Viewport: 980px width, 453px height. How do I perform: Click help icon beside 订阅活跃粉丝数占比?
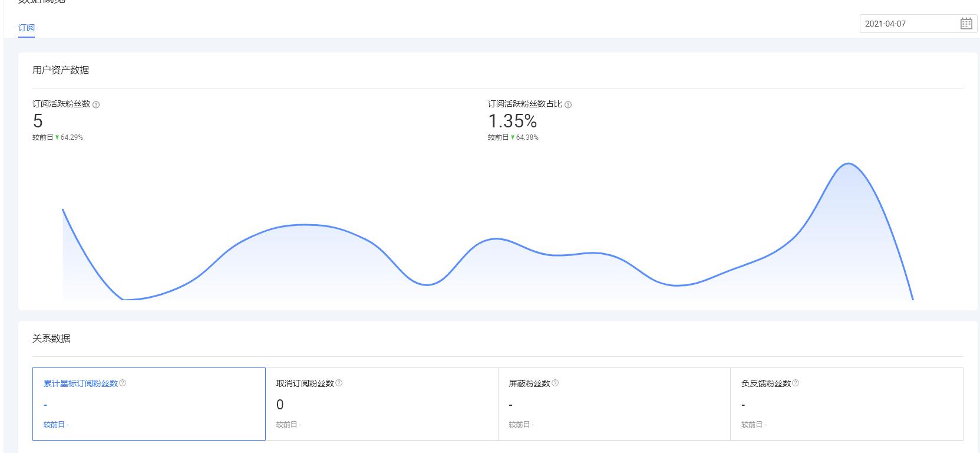(568, 104)
